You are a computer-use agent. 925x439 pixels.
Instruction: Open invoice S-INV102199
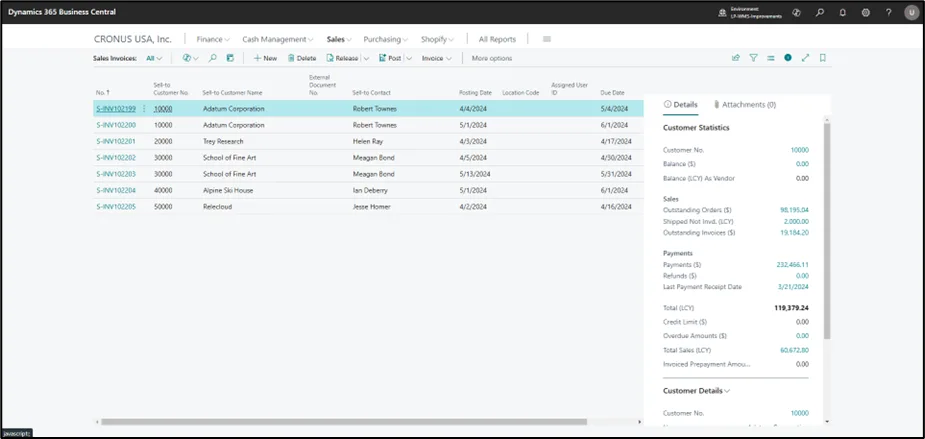click(116, 109)
